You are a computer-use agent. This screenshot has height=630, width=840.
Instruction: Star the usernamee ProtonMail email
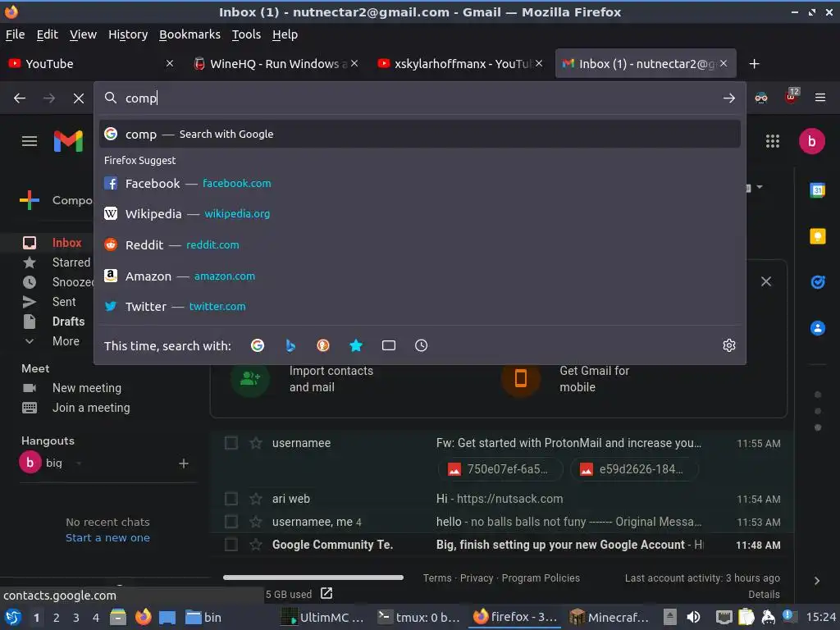pyautogui.click(x=256, y=443)
